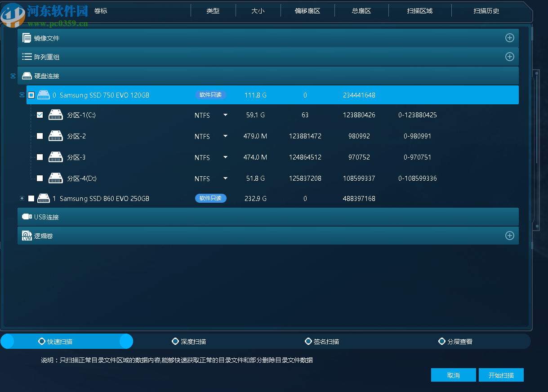Click the USB连接 device icon
Image resolution: width=548 pixels, height=392 pixels.
coord(27,217)
